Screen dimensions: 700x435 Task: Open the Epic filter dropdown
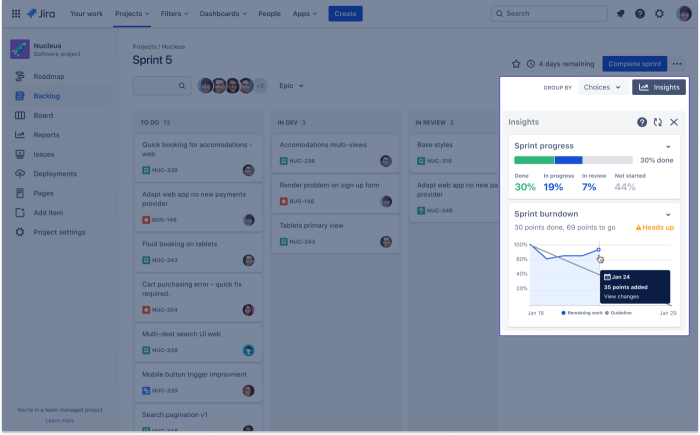pos(291,86)
